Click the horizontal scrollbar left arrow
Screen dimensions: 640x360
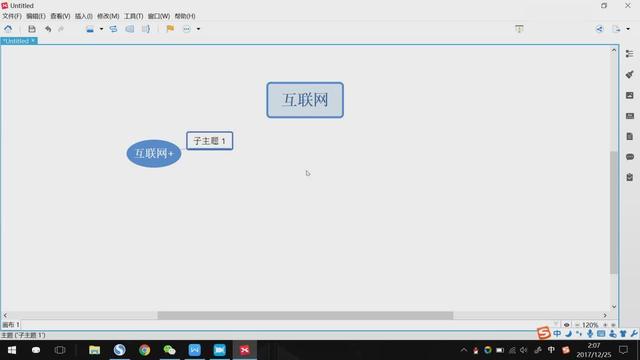(x=5, y=316)
